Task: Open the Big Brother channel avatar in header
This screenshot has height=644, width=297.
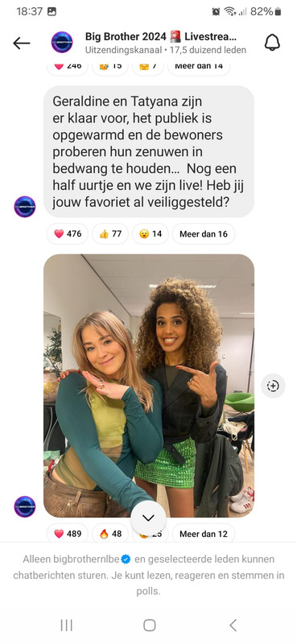Action: (x=62, y=43)
